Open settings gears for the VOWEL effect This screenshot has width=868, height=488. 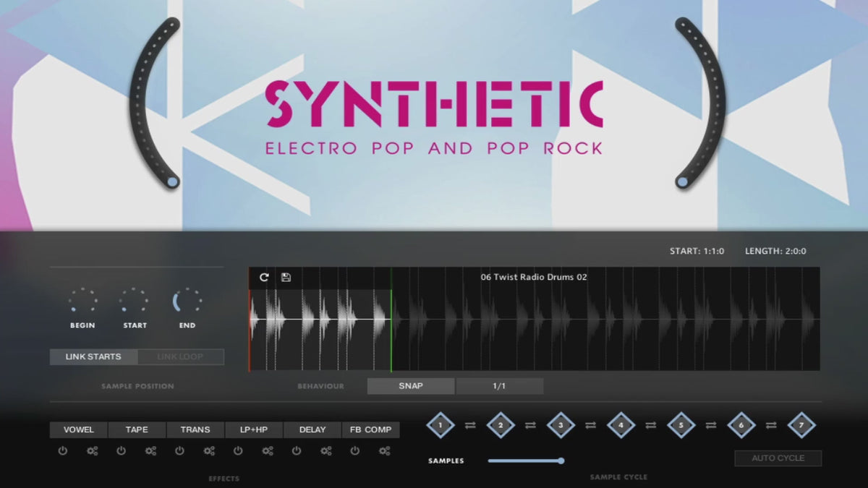92,451
